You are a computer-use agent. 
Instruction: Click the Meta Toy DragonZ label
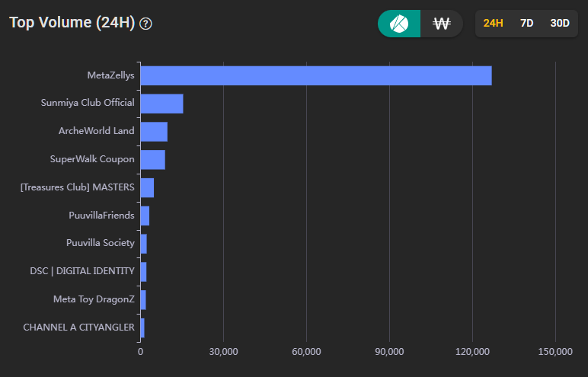pos(94,299)
